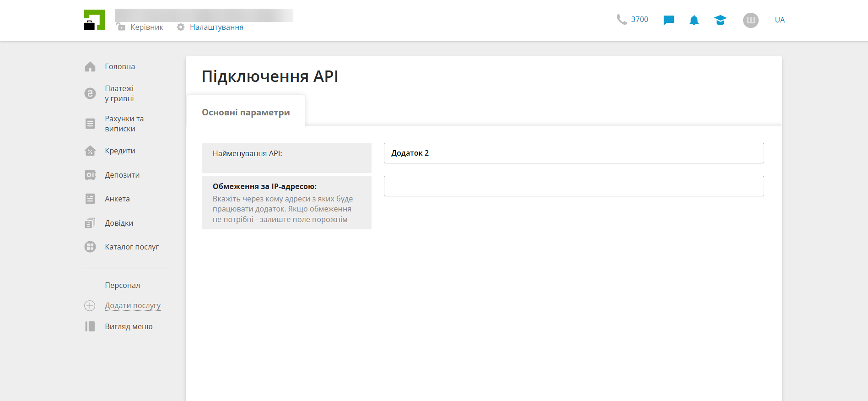Image resolution: width=868 pixels, height=401 pixels.
Task: Open the chat messages icon
Action: point(669,20)
